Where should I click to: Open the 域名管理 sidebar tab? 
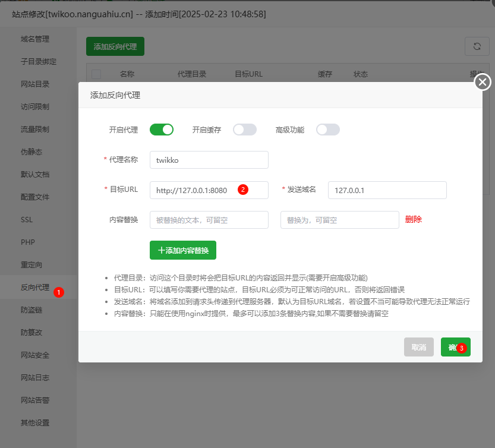point(35,39)
